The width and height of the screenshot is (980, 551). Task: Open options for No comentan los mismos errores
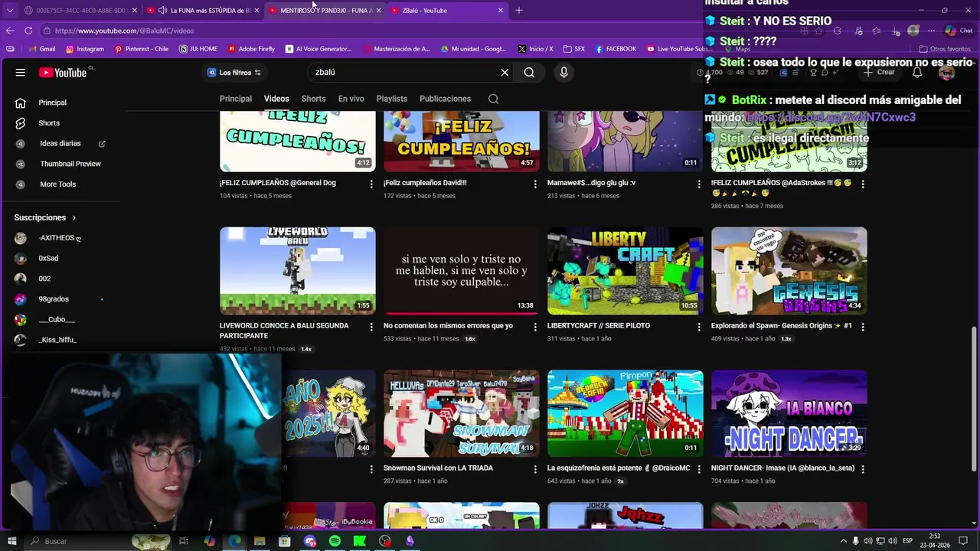click(x=535, y=327)
